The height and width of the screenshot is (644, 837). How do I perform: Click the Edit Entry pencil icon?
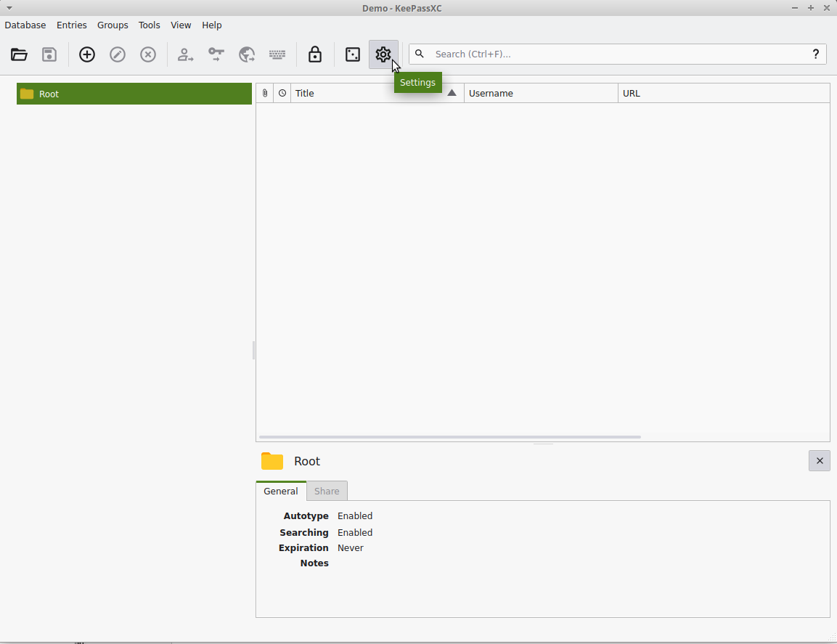118,54
